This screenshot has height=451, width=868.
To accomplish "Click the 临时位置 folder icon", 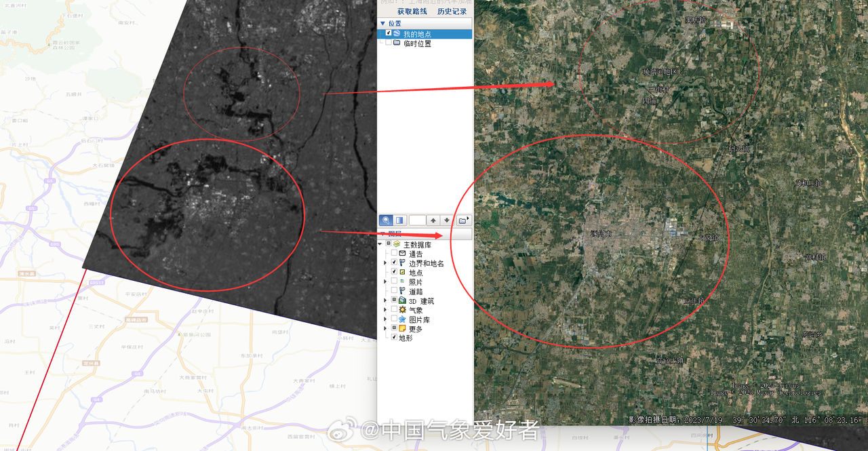I will [397, 43].
